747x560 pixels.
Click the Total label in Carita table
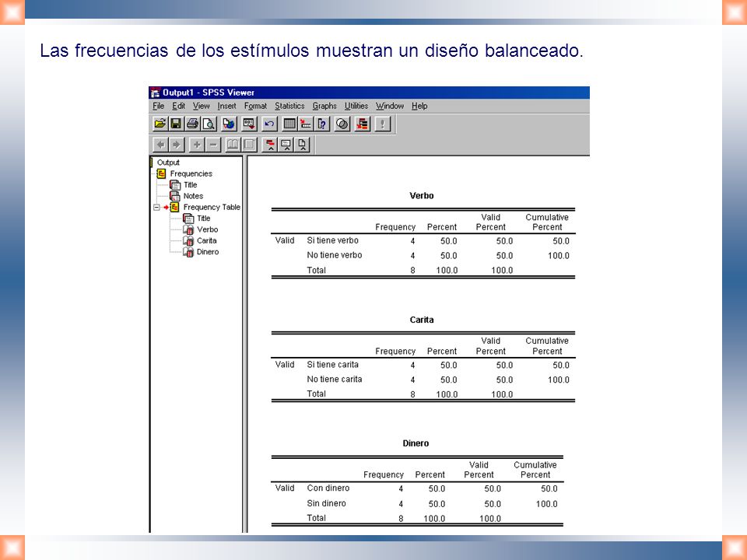tap(317, 394)
